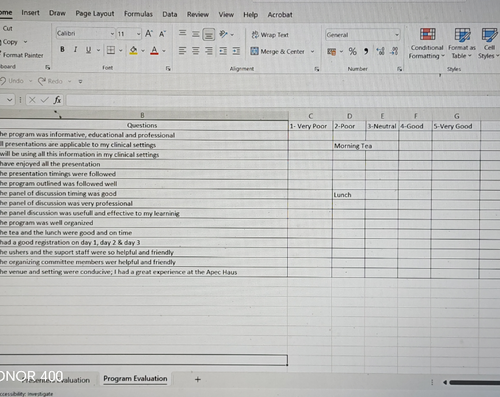Apply cell borders

tap(111, 50)
